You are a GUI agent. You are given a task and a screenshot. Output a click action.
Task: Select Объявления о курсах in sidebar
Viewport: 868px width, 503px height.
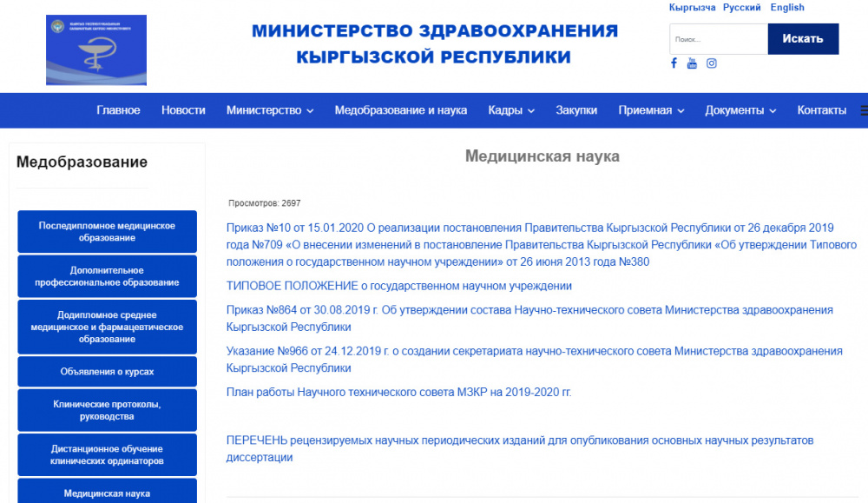tap(107, 371)
